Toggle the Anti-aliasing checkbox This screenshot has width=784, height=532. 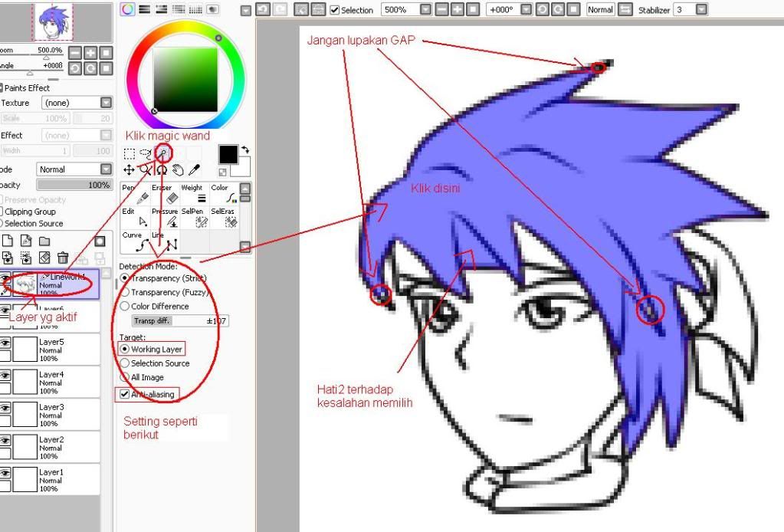coord(125,394)
